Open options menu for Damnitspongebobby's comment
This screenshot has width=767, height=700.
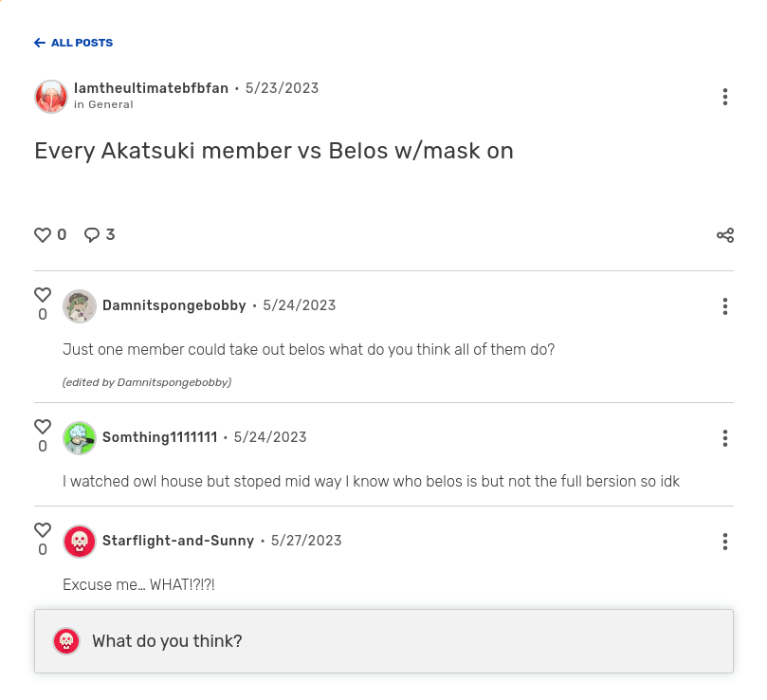point(725,306)
